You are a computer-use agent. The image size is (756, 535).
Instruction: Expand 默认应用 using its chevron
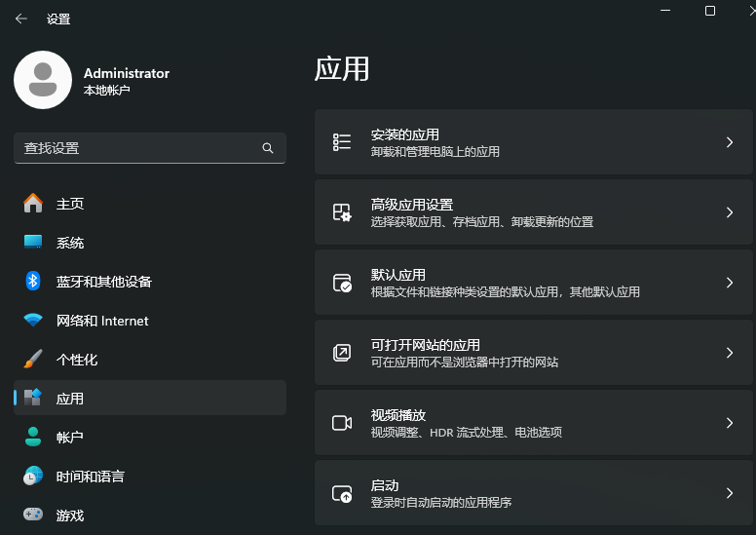pos(729,283)
